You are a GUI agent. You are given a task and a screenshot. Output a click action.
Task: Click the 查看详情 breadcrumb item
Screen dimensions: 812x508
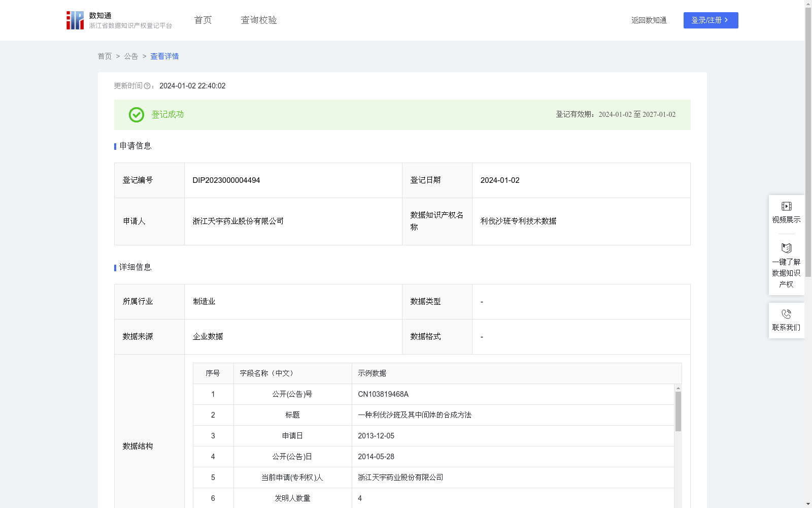[164, 56]
